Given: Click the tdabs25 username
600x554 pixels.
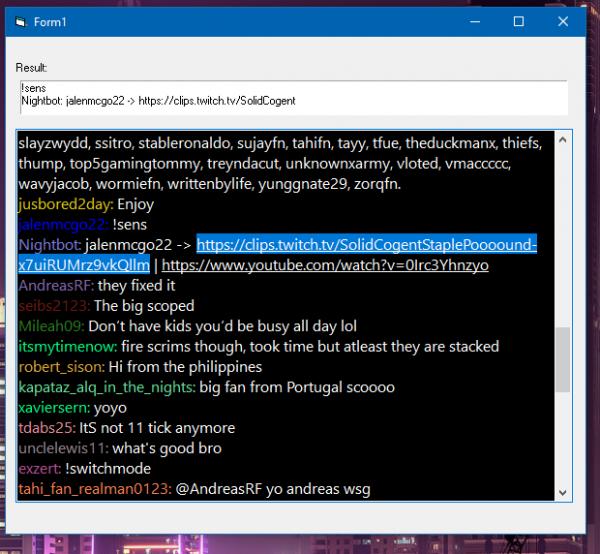Looking at the screenshot, I should (47, 428).
